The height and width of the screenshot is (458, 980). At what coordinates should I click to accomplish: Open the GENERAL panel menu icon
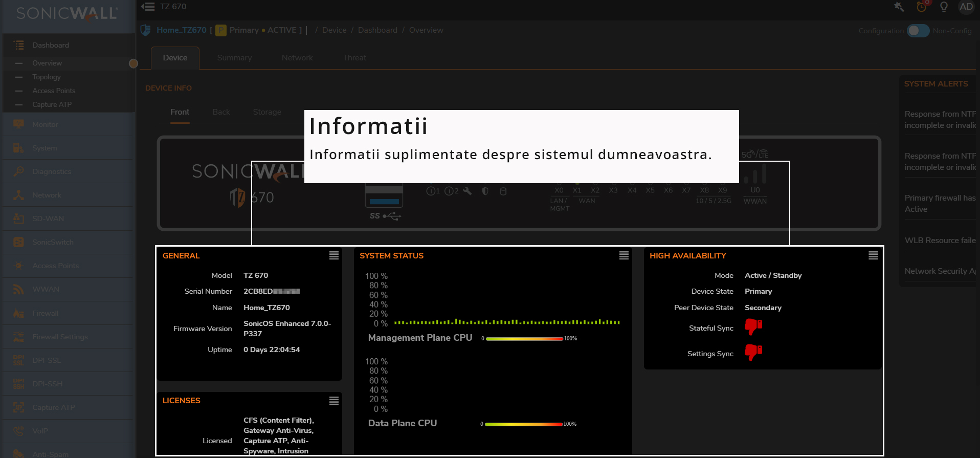[334, 255]
